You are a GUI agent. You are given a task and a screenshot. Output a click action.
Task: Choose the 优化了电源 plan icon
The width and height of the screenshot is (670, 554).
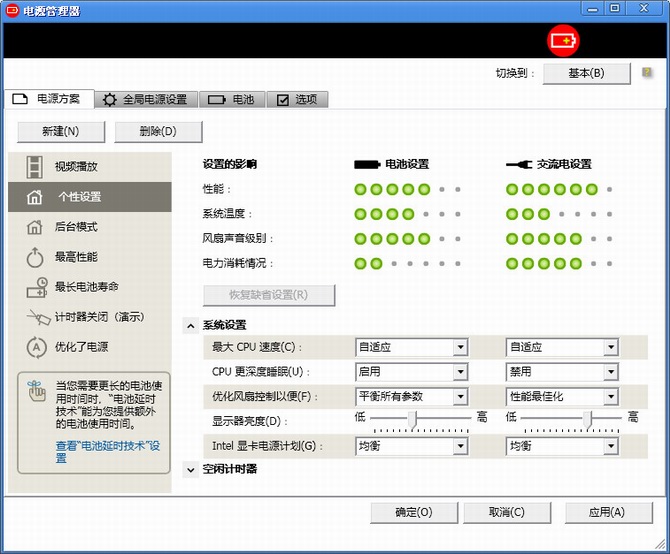[x=36, y=347]
